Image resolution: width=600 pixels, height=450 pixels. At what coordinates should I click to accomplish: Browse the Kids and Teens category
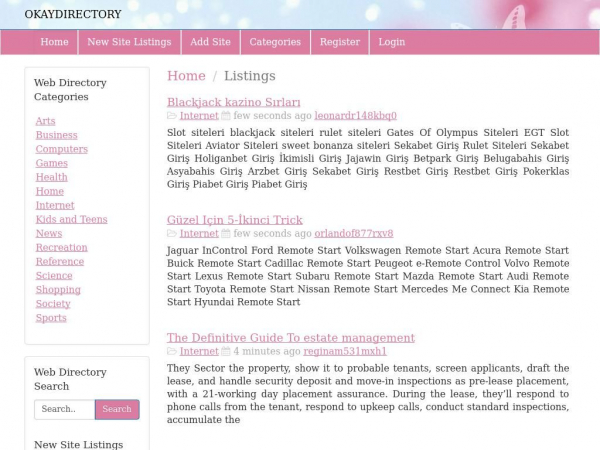click(x=72, y=220)
